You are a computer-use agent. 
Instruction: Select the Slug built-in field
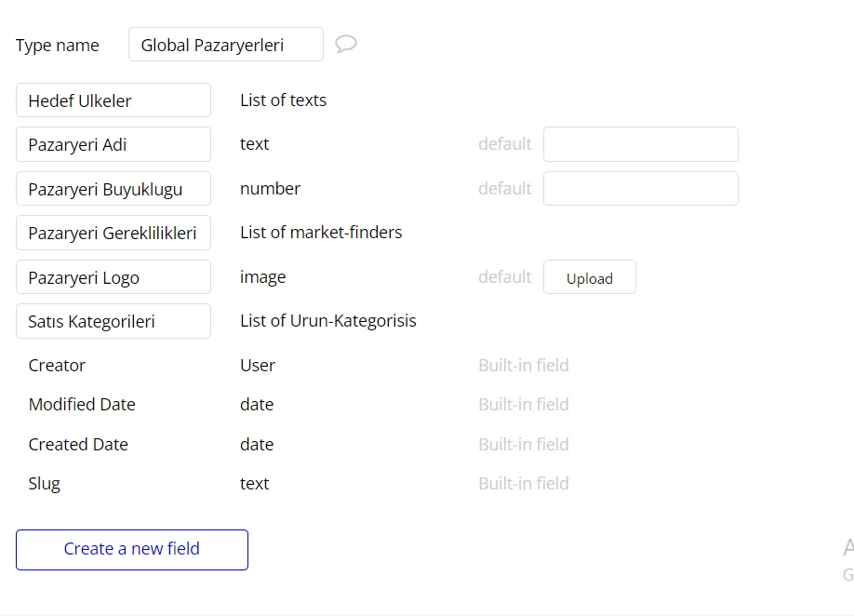coord(45,484)
